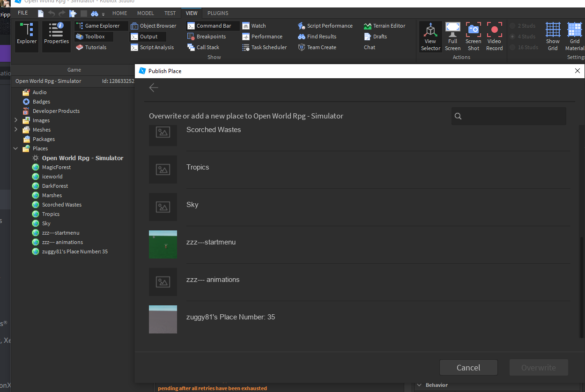Toggle the Command Bar
The width and height of the screenshot is (585, 392).
coord(213,26)
